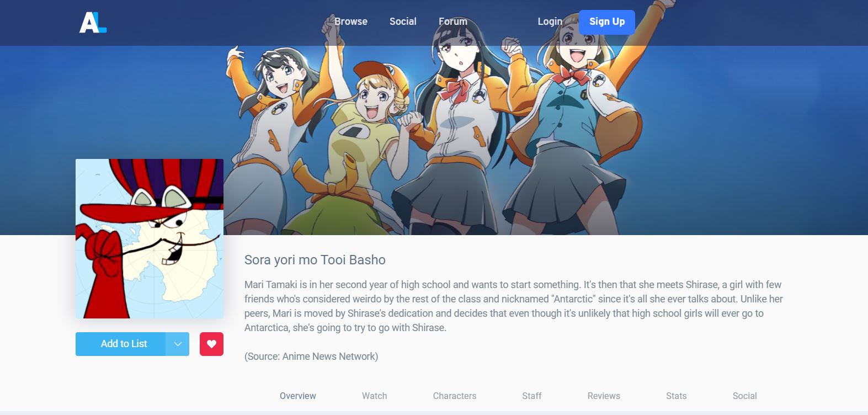
Task: Click the Add to List button
Action: [x=121, y=344]
